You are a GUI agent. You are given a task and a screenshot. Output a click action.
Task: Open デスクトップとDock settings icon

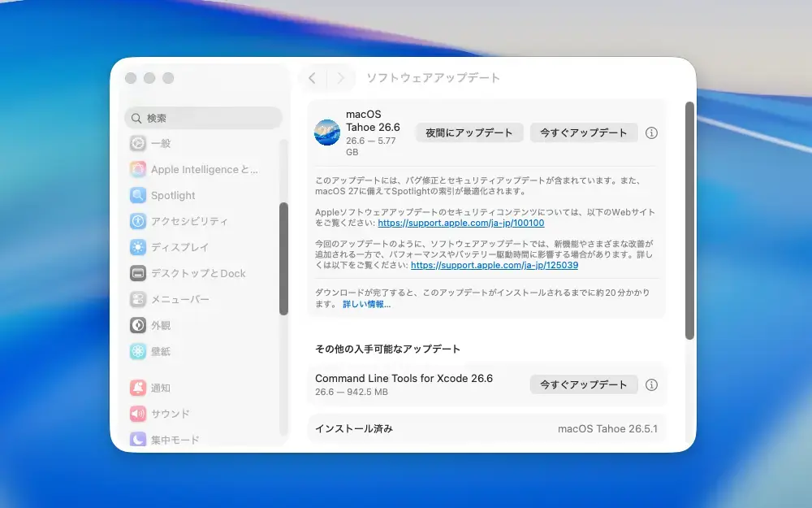point(138,273)
